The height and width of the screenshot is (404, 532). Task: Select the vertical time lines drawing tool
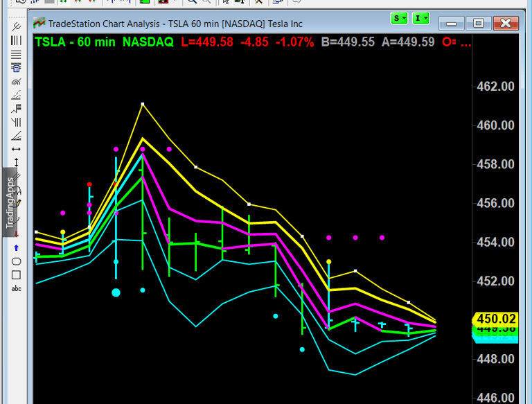point(16,40)
